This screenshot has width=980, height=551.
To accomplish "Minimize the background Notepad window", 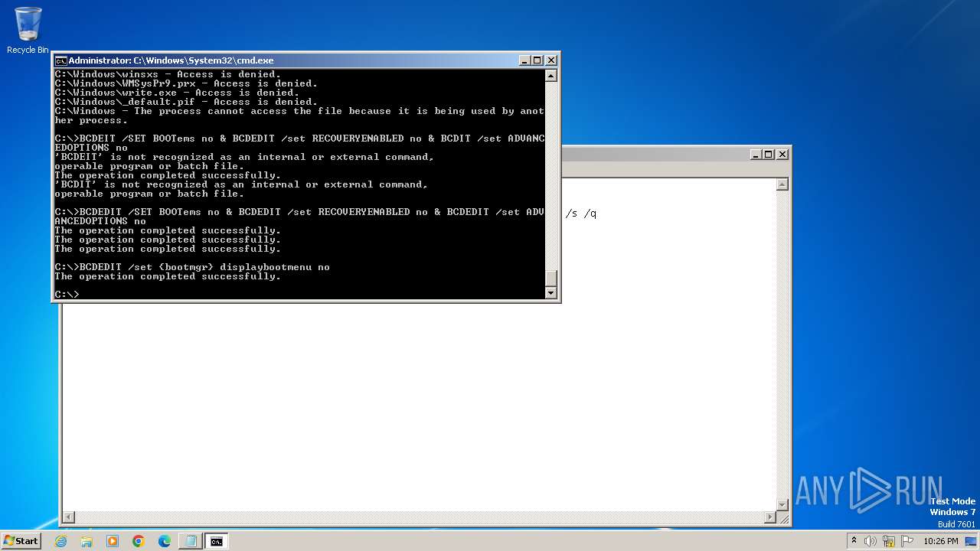I will point(756,154).
